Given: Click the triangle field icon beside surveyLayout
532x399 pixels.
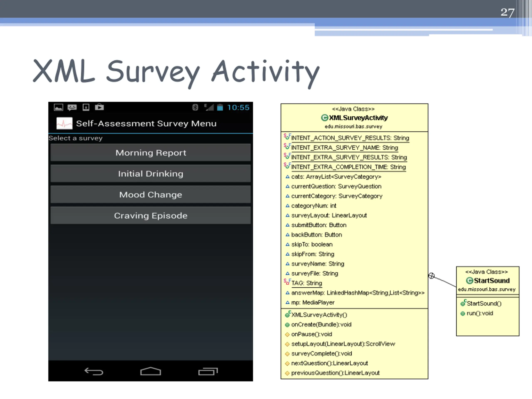Looking at the screenshot, I should point(287,216).
